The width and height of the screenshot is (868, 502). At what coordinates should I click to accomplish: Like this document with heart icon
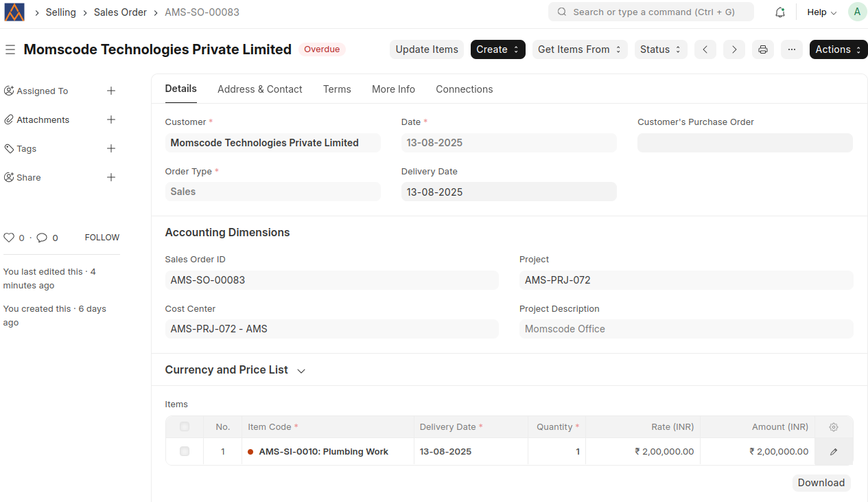pos(9,238)
